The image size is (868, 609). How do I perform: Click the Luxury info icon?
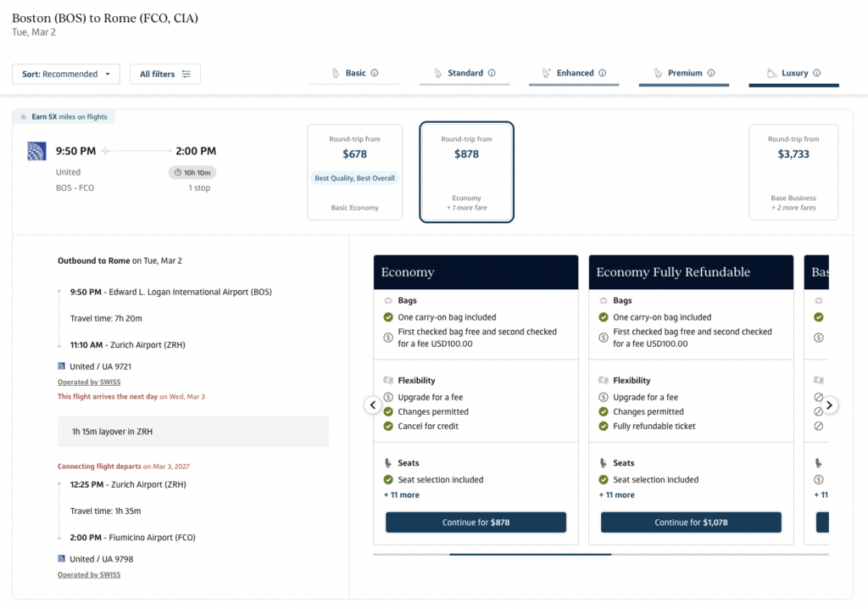[817, 73]
